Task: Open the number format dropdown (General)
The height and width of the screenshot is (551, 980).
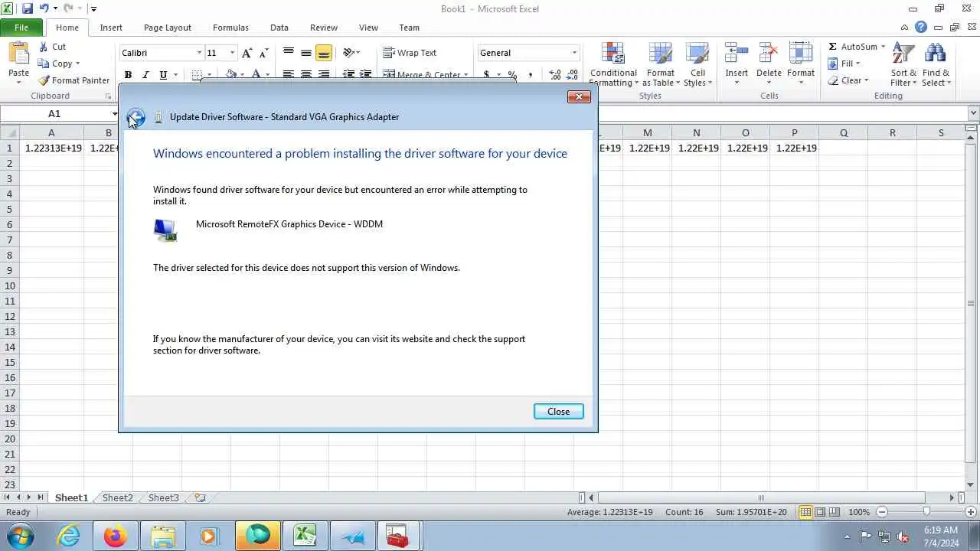Action: click(574, 53)
